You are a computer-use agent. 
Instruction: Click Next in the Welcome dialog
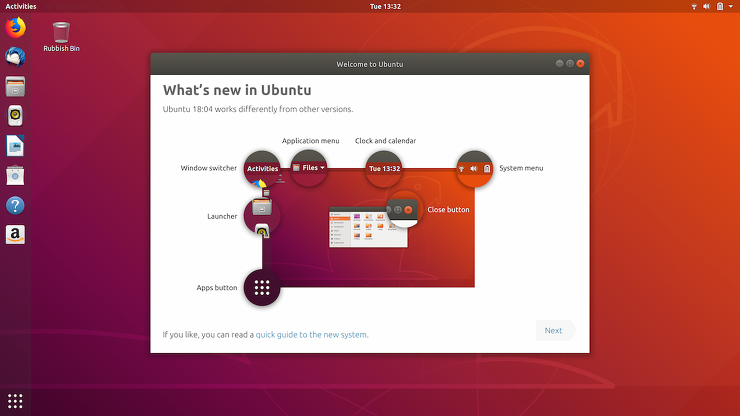pos(555,331)
